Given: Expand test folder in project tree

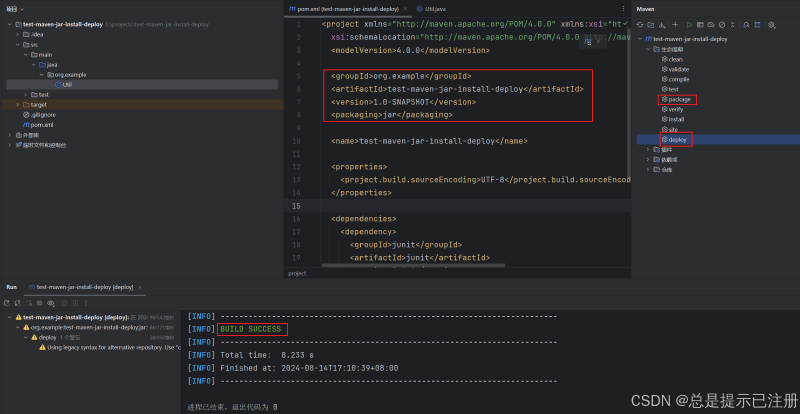Looking at the screenshot, I should [x=26, y=94].
